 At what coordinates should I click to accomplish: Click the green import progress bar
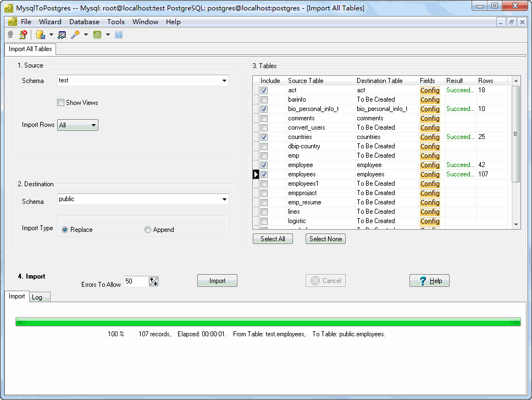coord(268,321)
